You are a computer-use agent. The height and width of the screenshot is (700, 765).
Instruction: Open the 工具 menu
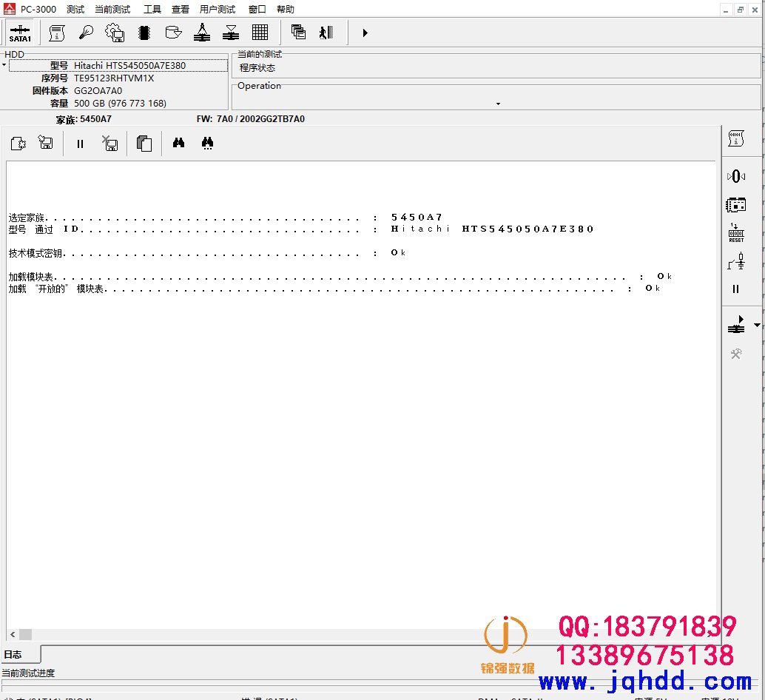(152, 10)
